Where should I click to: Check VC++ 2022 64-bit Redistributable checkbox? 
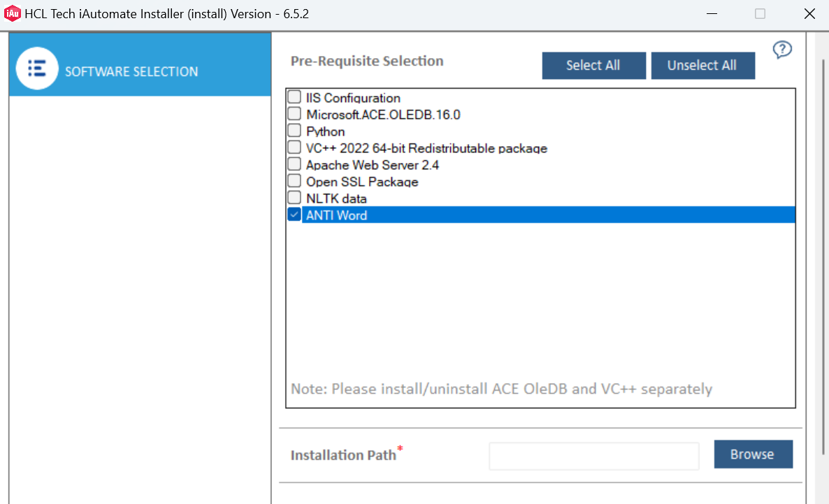pyautogui.click(x=294, y=147)
